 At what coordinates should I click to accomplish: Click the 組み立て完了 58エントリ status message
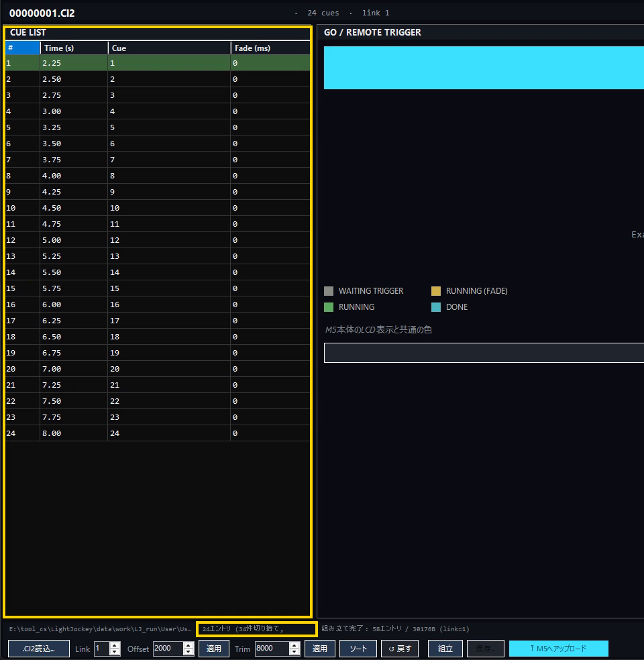[x=395, y=629]
